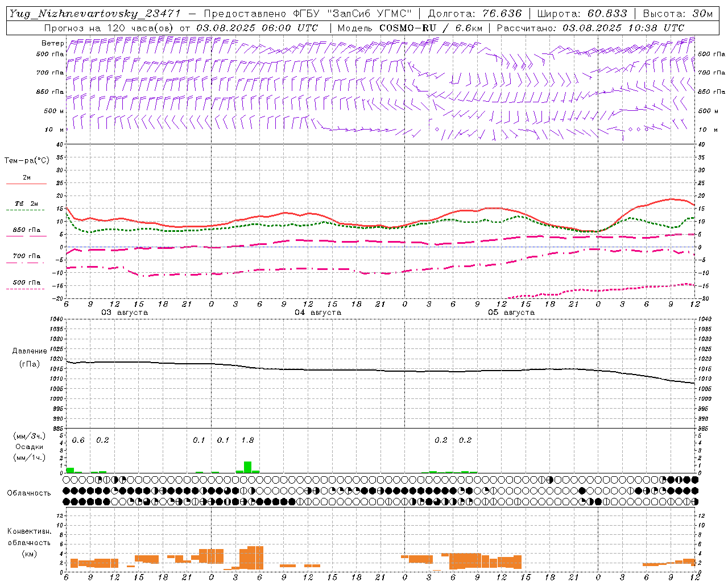The image size is (728, 582).
Task: Click the precipitation value 0.6
Action: [x=78, y=440]
